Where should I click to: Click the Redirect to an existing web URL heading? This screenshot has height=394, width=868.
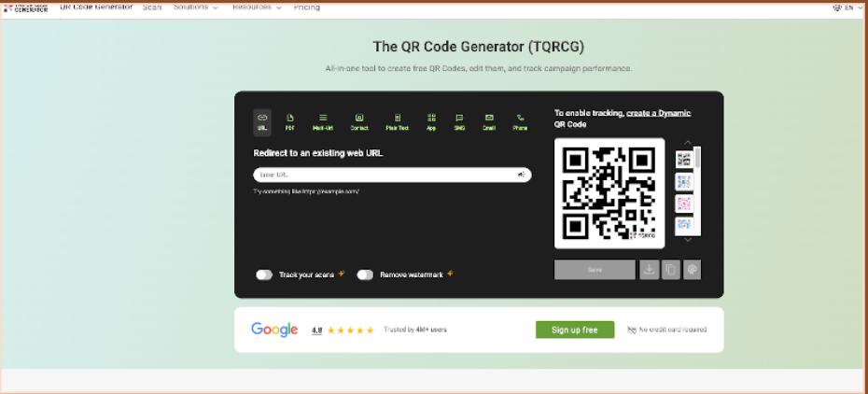tap(317, 153)
